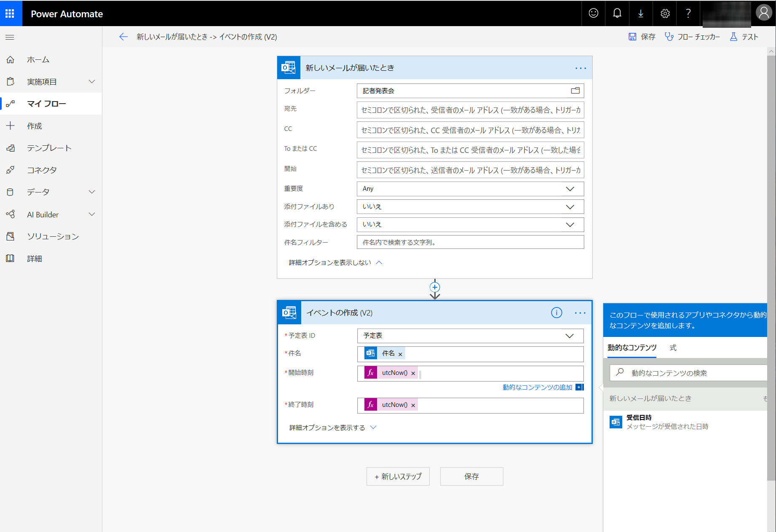Click the bottom 保存 button
The width and height of the screenshot is (776, 532).
point(472,476)
